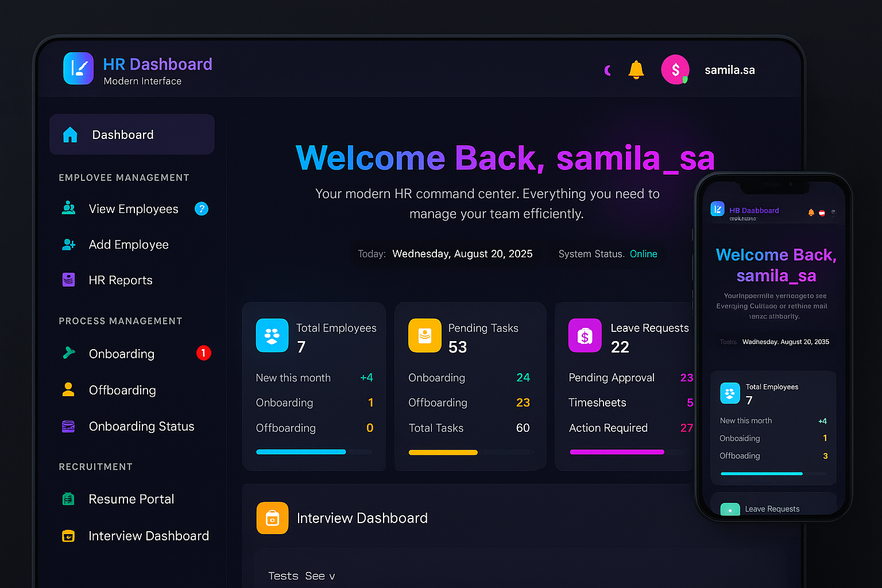
Task: Click the Total Employees card icon
Action: [272, 335]
